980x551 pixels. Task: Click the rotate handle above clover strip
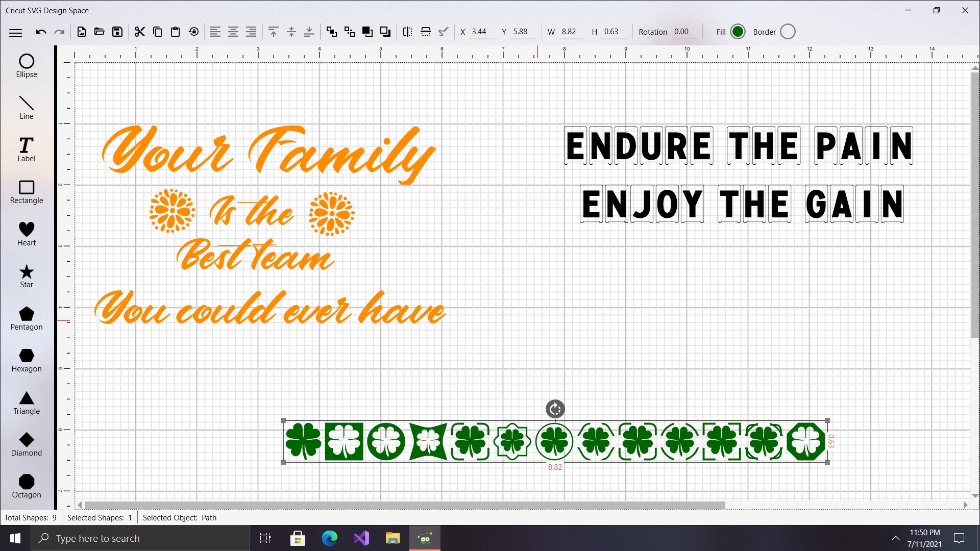point(555,409)
